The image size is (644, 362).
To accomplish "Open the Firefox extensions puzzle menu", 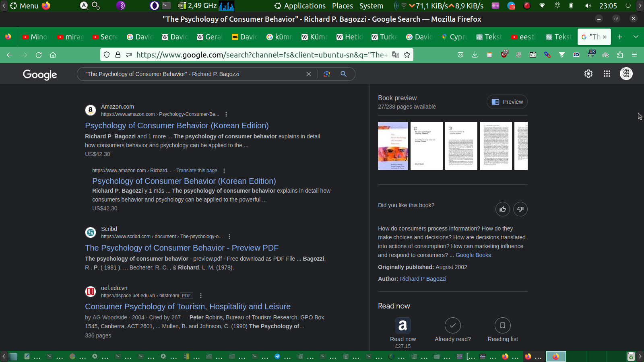I will 620,55.
